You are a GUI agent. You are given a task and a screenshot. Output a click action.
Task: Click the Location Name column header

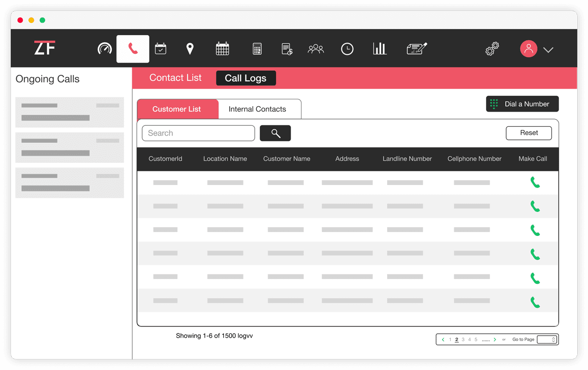225,159
